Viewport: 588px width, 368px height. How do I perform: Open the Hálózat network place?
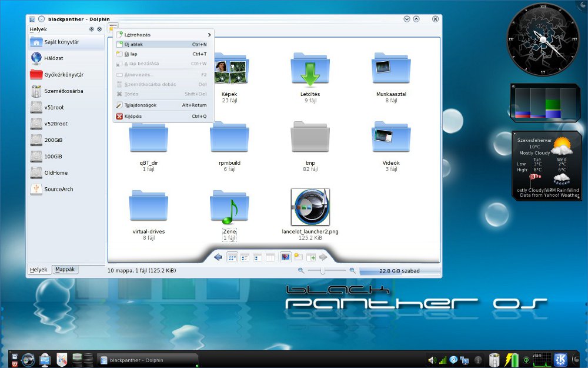coord(66,58)
